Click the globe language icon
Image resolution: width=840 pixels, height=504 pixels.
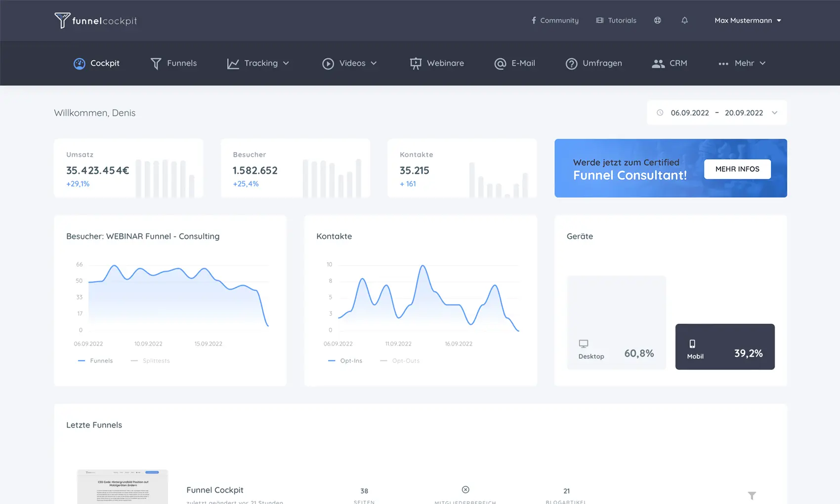coord(657,20)
